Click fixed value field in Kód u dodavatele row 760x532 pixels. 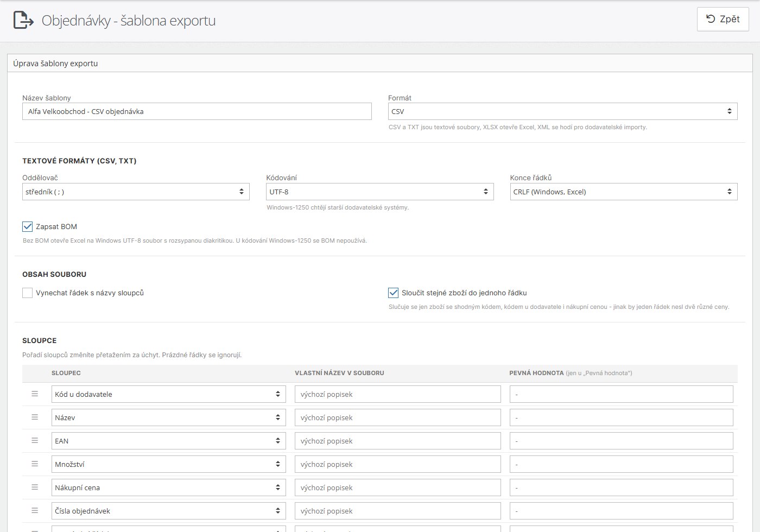tap(622, 394)
